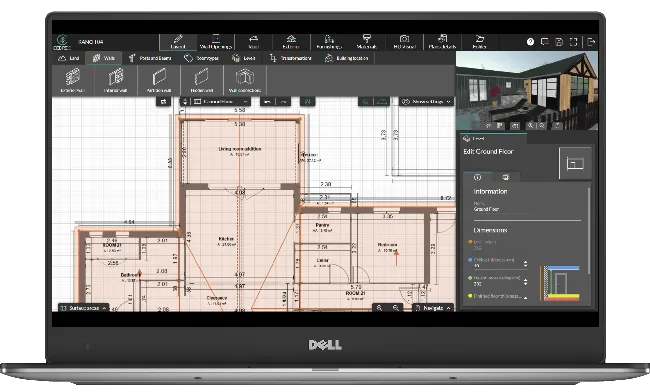
Task: Toggle the roof display icon in plan toolbar
Action: pos(381,102)
